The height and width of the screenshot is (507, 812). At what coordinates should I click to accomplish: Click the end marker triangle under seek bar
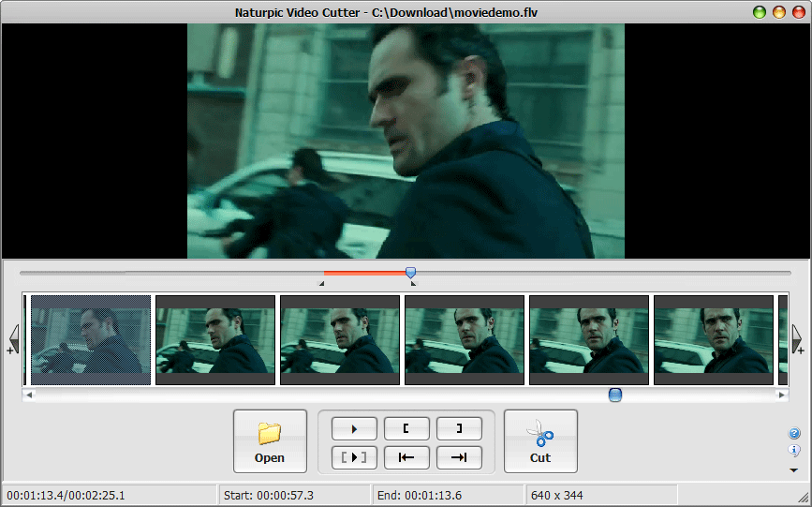tap(413, 284)
